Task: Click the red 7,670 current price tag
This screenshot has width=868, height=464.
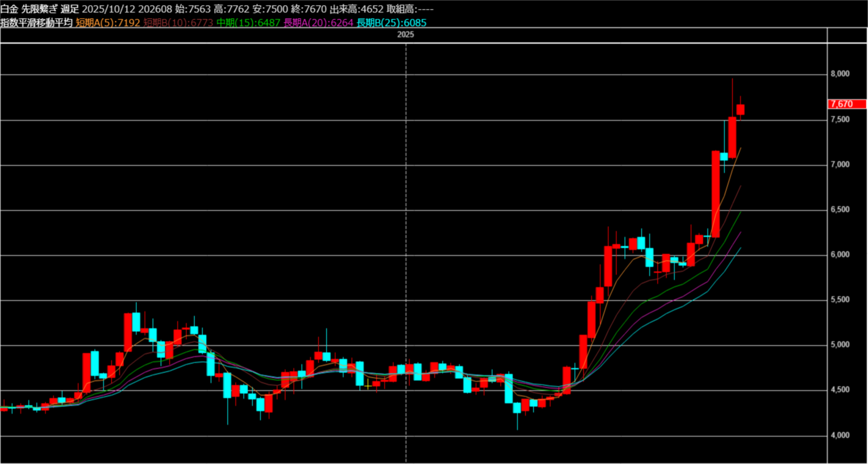Action: coord(843,104)
